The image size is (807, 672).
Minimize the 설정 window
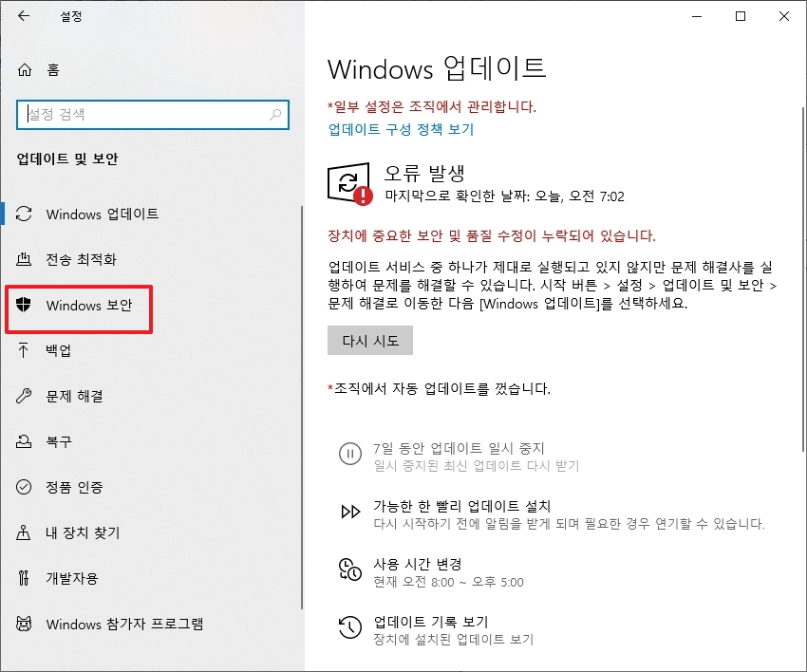point(697,16)
